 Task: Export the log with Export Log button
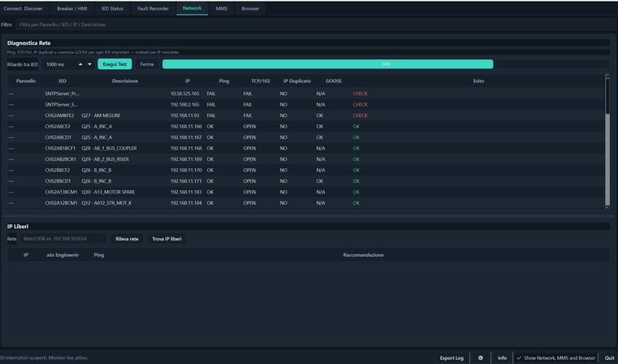(x=451, y=357)
